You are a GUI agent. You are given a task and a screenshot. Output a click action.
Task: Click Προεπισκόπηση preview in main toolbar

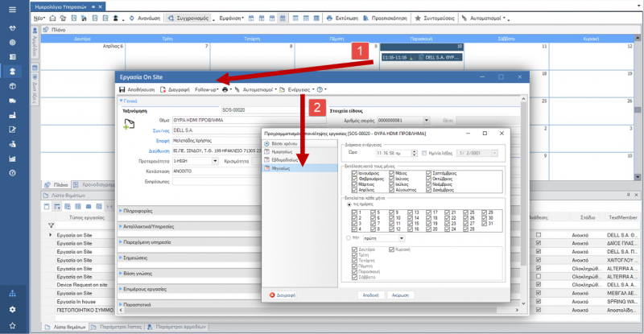tap(386, 18)
